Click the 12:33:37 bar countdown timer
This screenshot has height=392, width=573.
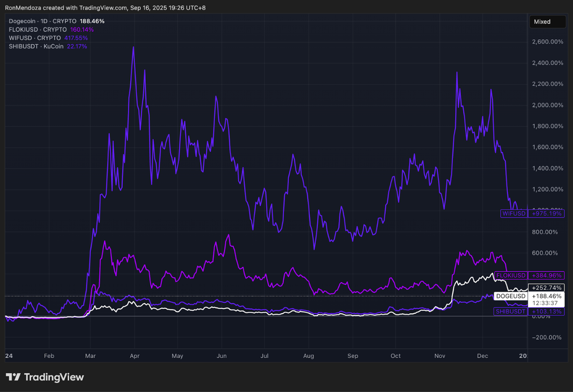[x=545, y=303]
